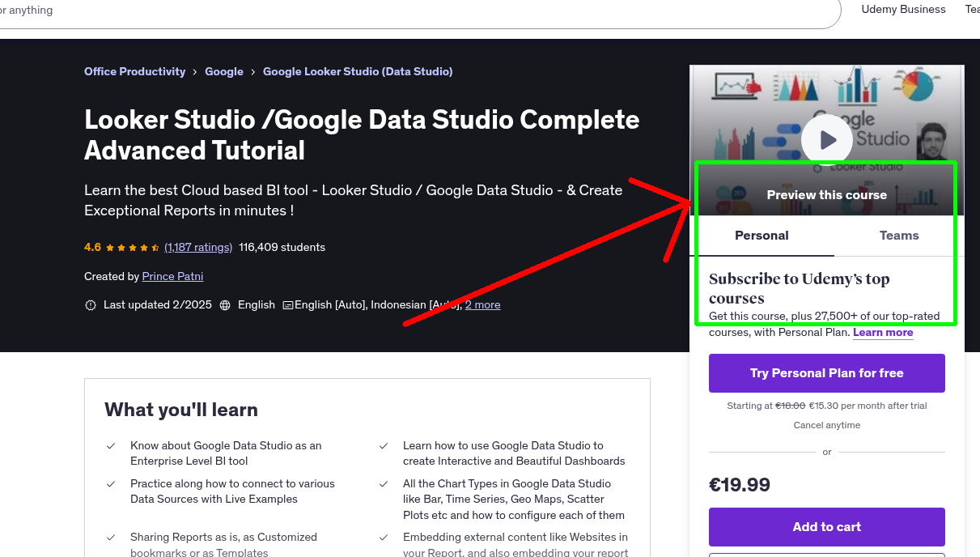This screenshot has width=980, height=557.
Task: Click checkmark next to "Embedding external content"
Action: (x=384, y=538)
